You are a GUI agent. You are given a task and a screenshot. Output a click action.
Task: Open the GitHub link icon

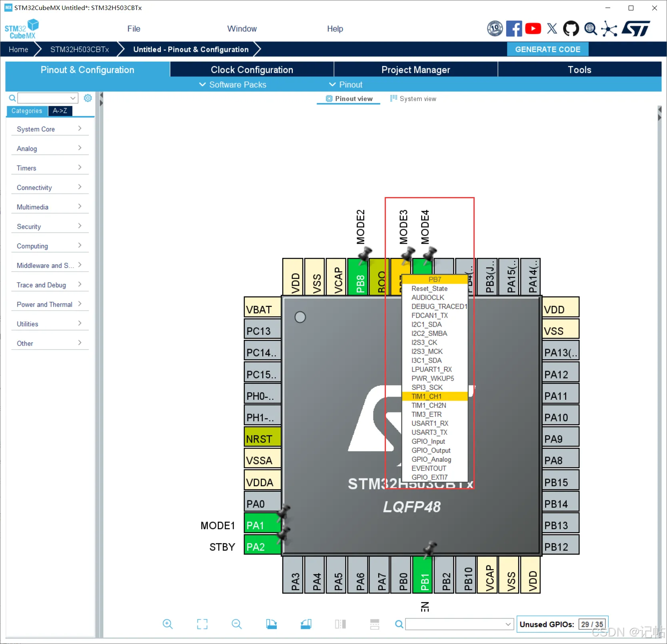pyautogui.click(x=571, y=28)
